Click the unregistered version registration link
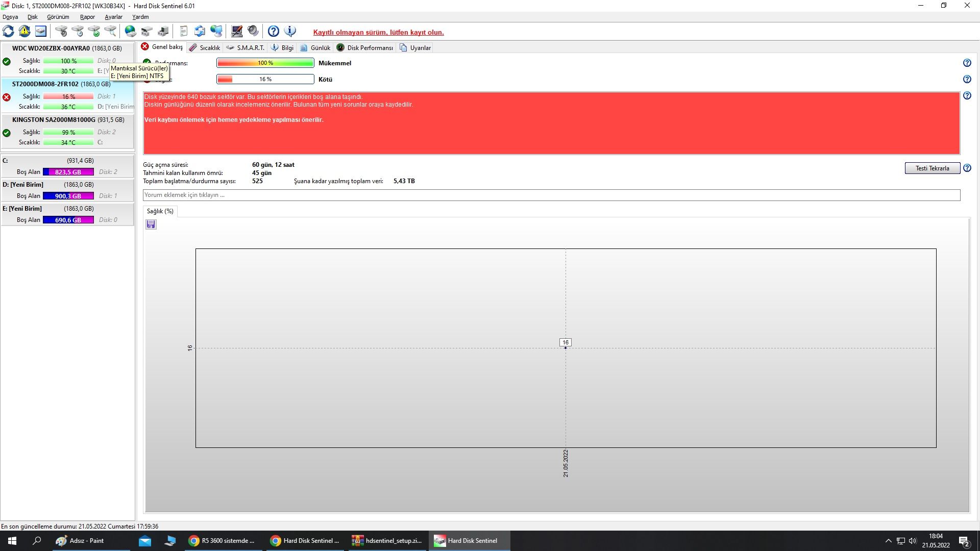Viewport: 980px width, 551px height. [378, 32]
